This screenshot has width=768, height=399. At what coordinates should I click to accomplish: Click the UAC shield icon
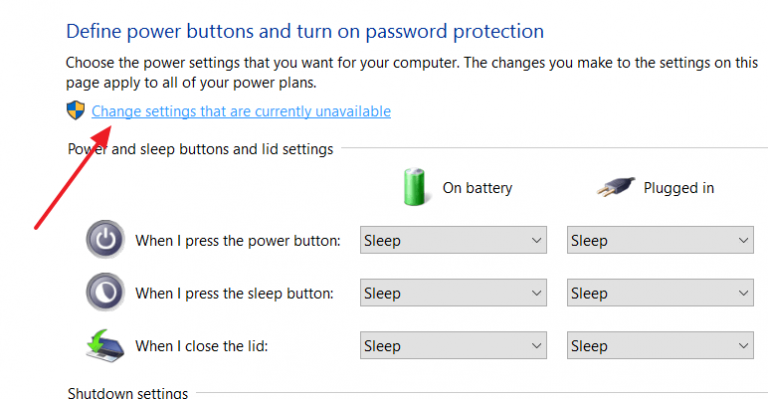coord(75,111)
